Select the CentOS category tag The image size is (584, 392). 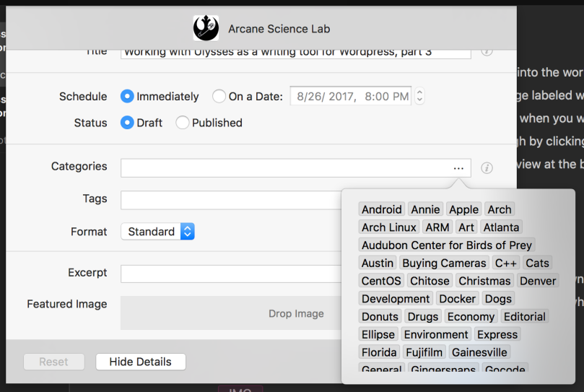(381, 281)
